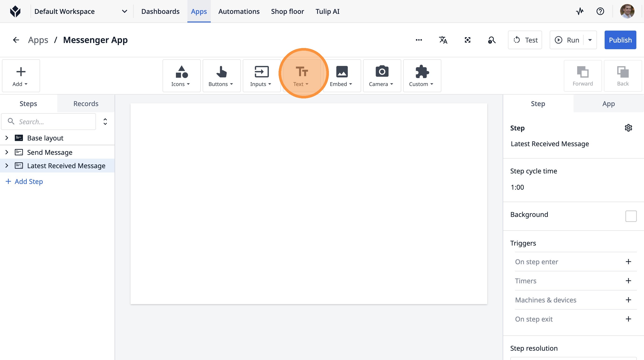Click the Background color swatch
The image size is (644, 360).
coord(630,216)
